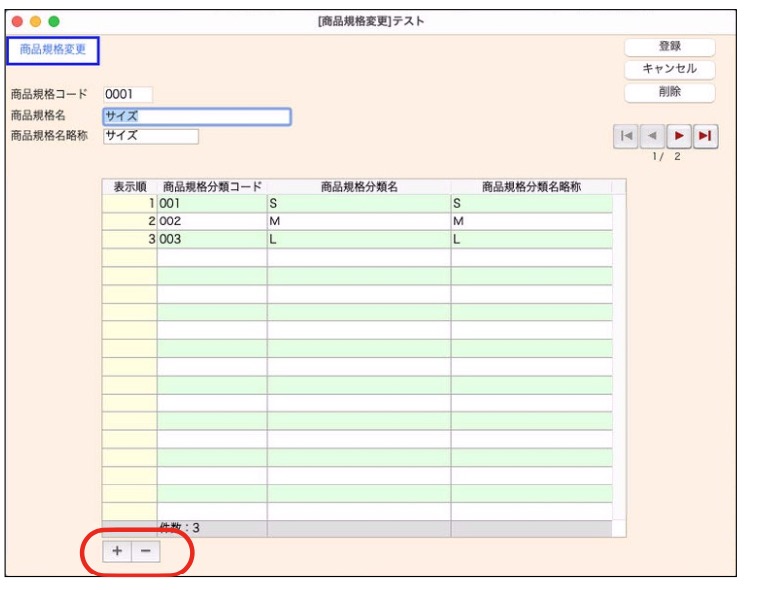Remove a row with the minus button
Screen dimensions: 760x590
[145, 552]
